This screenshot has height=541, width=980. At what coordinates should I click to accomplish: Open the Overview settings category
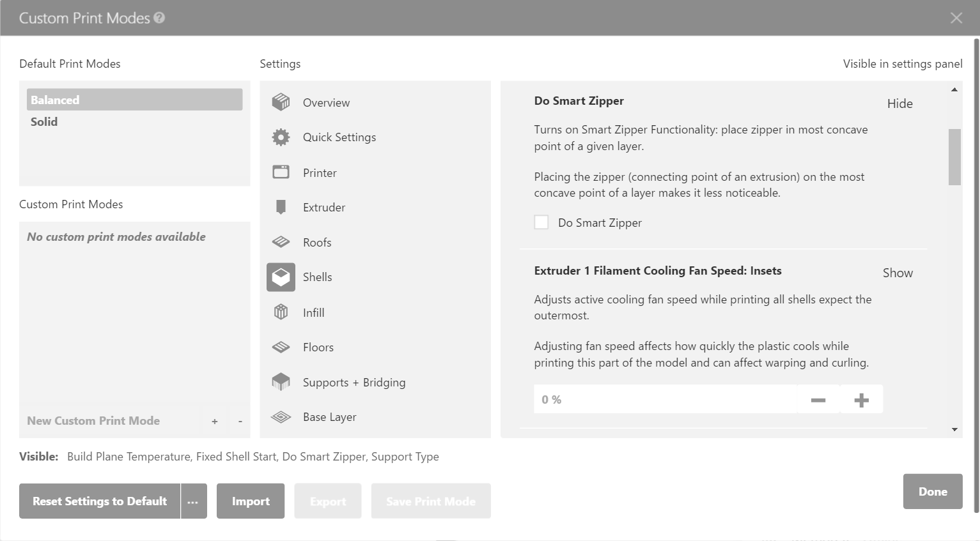[326, 103]
